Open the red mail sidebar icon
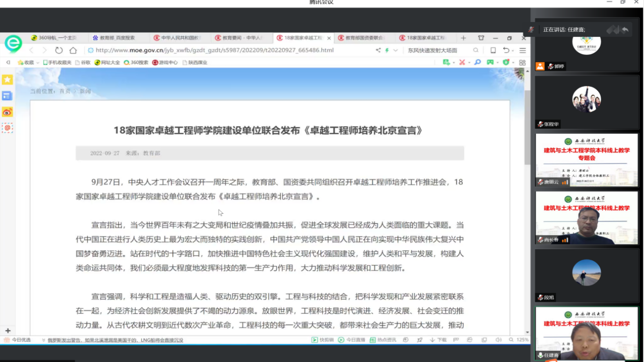 tap(7, 128)
